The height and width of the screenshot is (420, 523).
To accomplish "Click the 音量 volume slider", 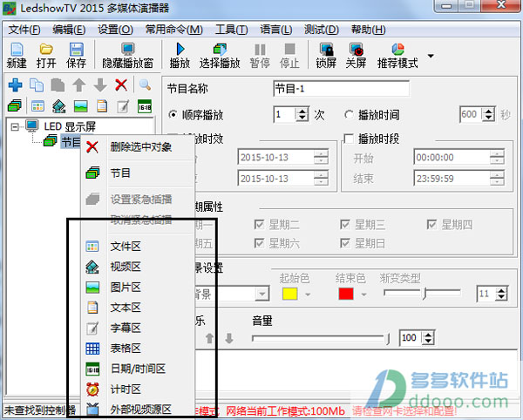I will click(321, 338).
